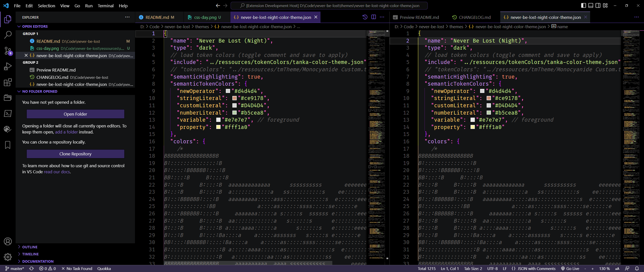The image size is (644, 272).
Task: Expand the OUTLINE section
Action: (x=30, y=247)
